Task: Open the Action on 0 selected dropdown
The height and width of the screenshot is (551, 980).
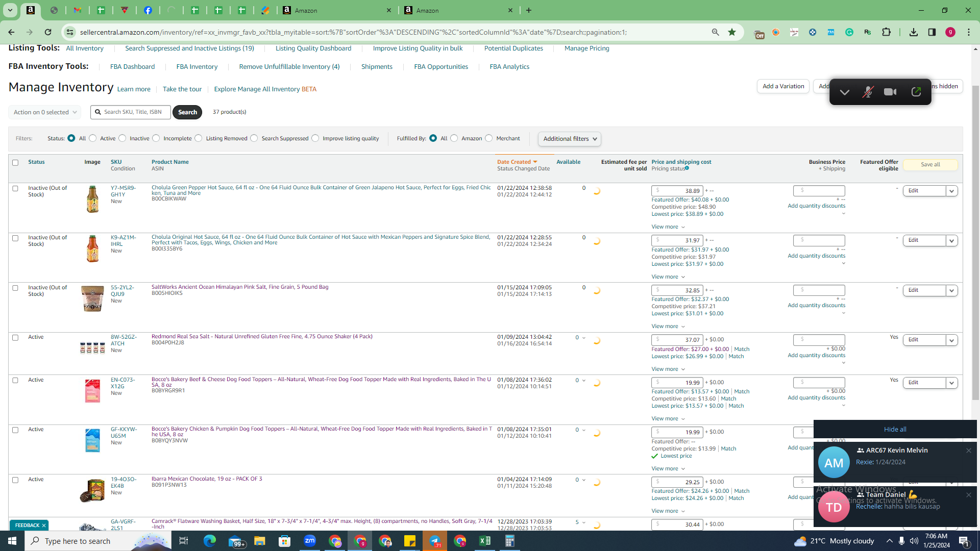Action: (45, 112)
